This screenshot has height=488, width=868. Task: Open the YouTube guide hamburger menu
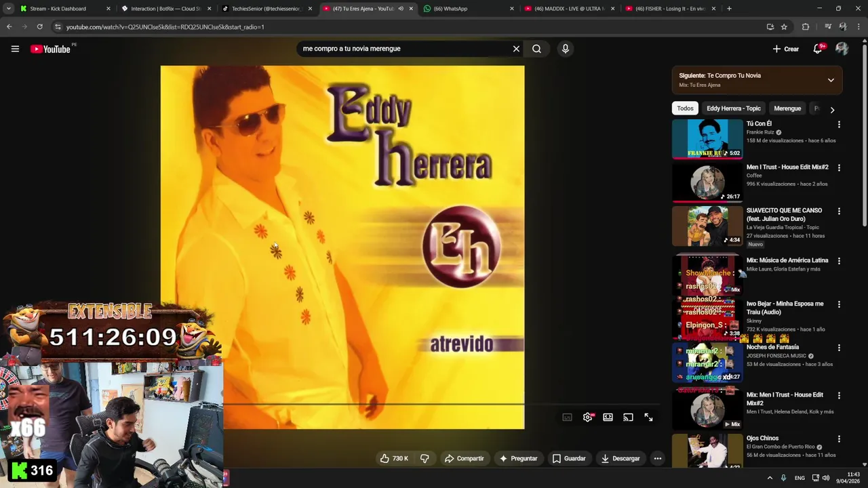(15, 49)
